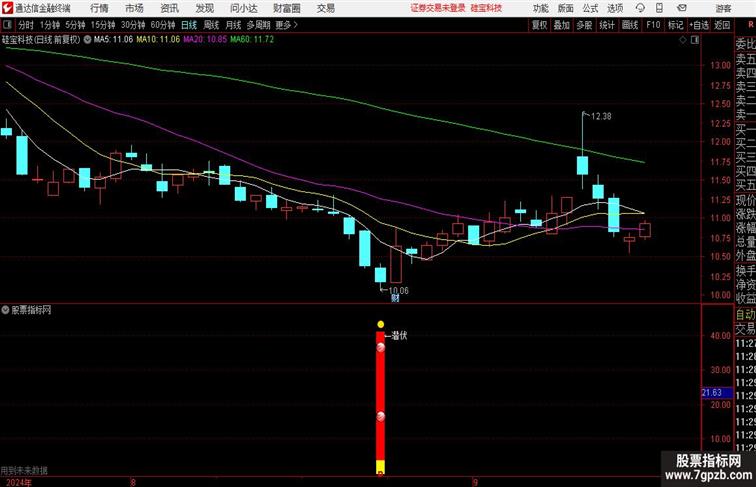Open the 交易 menu
The width and height of the screenshot is (756, 487).
pos(325,8)
